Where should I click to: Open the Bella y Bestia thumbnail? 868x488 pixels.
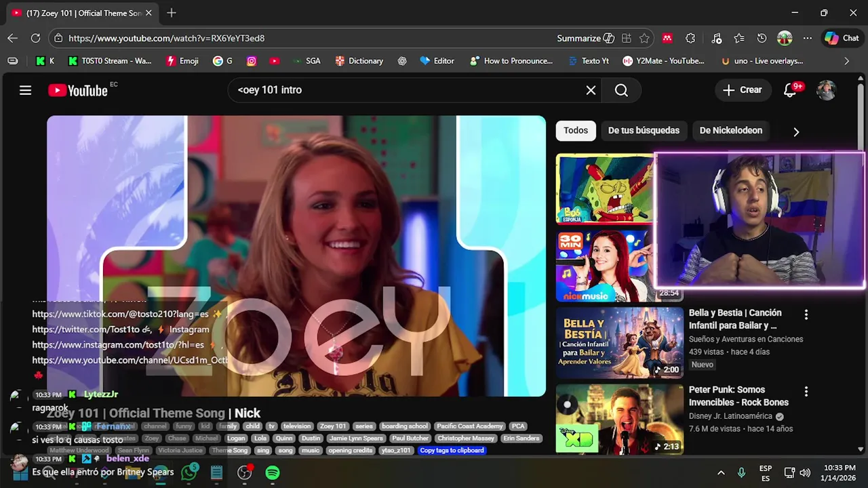620,343
